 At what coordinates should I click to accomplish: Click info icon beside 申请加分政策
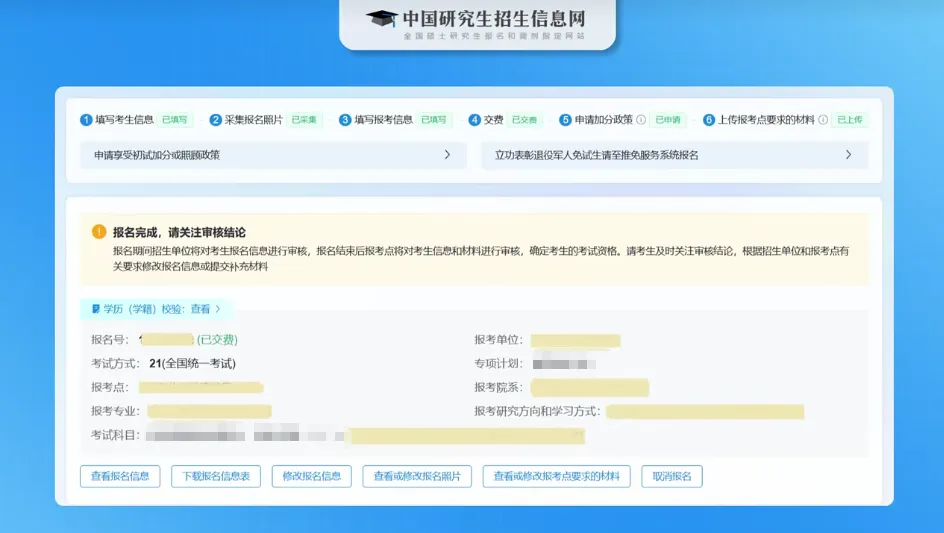pos(641,120)
